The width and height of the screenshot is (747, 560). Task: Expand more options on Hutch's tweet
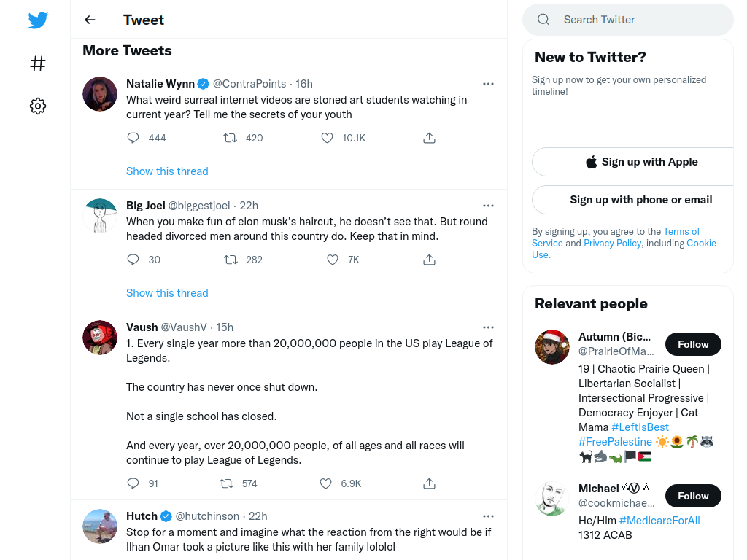pyautogui.click(x=488, y=516)
